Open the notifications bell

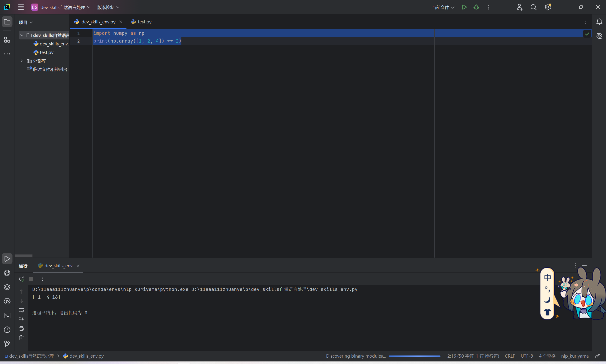(x=599, y=22)
